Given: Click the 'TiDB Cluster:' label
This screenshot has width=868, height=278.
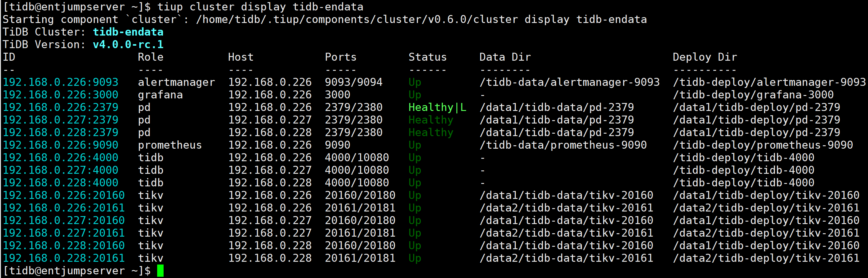Looking at the screenshot, I should pos(45,32).
